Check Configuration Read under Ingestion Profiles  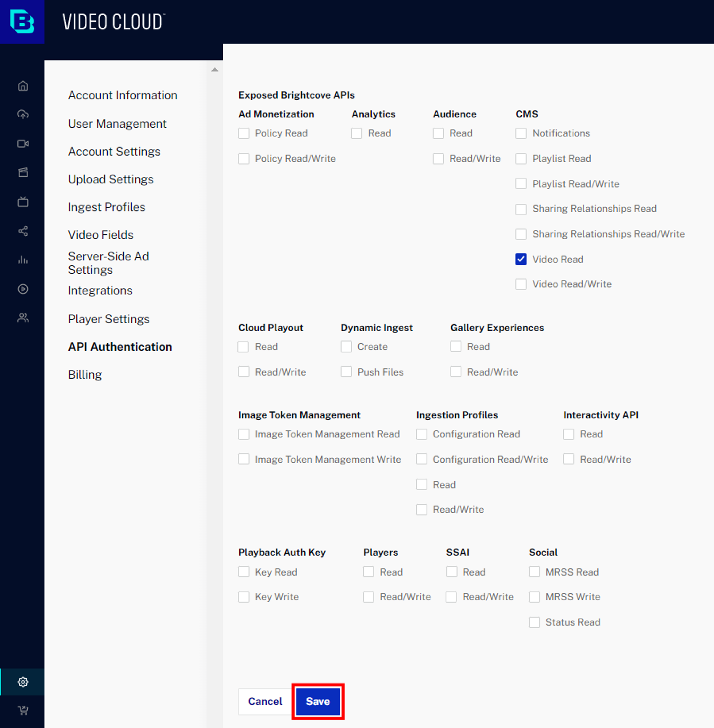coord(422,434)
